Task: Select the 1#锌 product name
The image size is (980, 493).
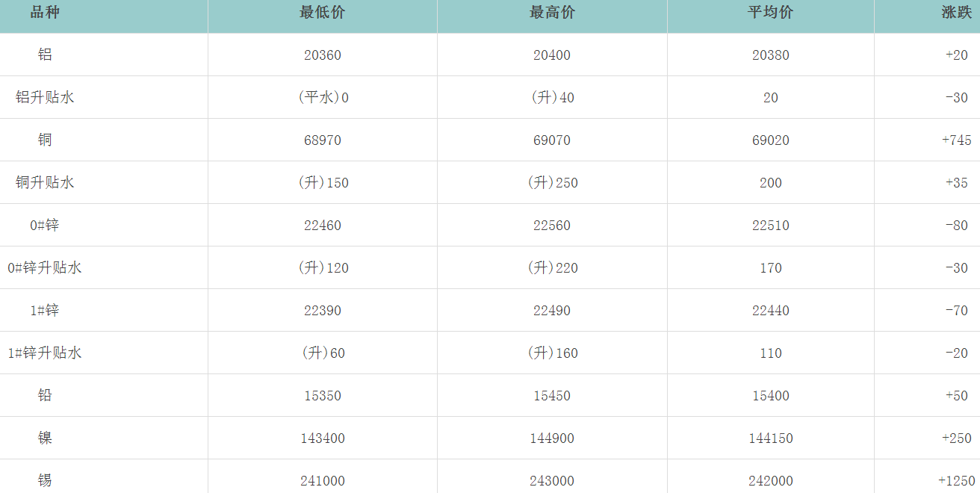Action: pos(45,310)
